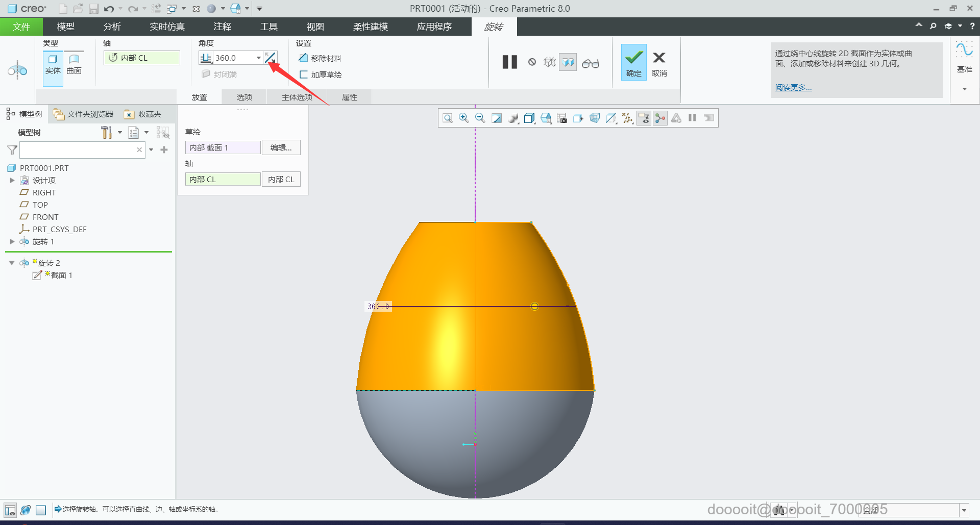980x525 pixels.
Task: Toggle the attached preview mode icon
Action: (x=568, y=62)
